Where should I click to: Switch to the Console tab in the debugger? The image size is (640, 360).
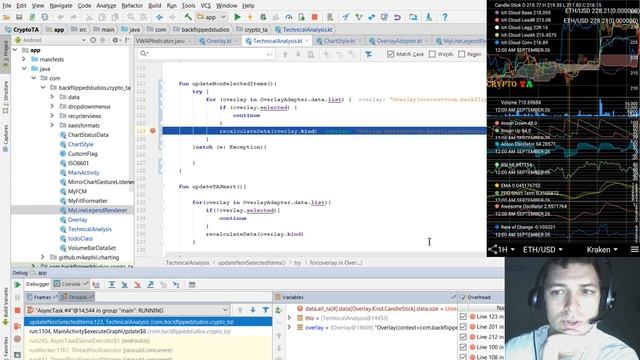(x=71, y=284)
